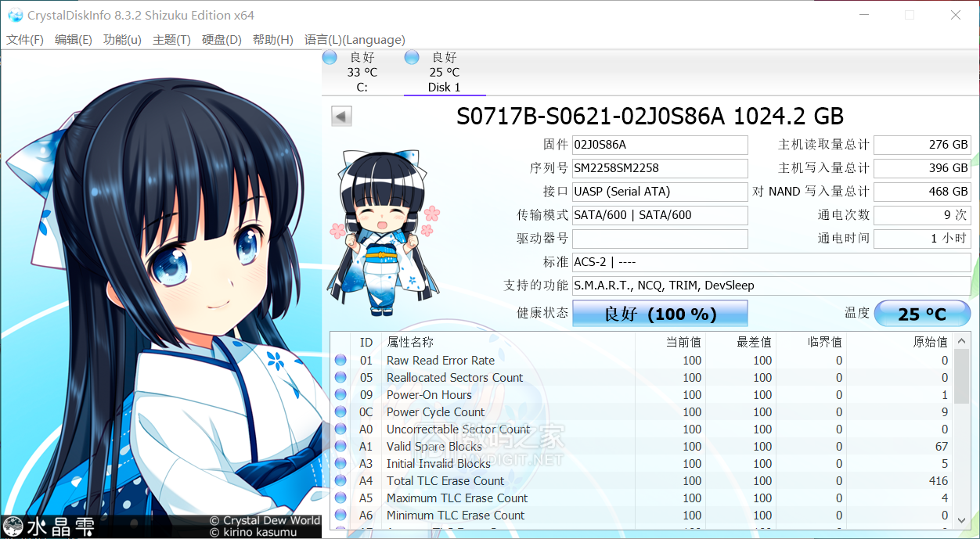Click the Disk 1 blue status orb
Image resolution: width=980 pixels, height=539 pixels.
pyautogui.click(x=412, y=57)
